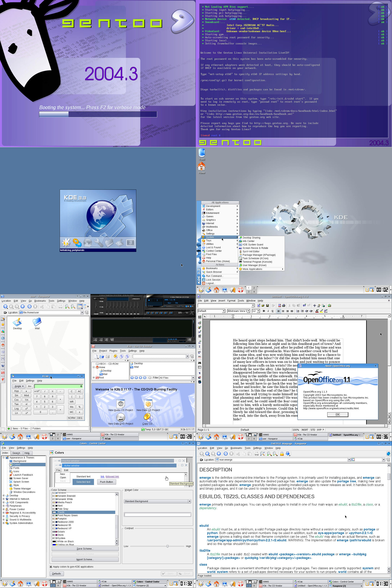The height and width of the screenshot is (588, 392).
Task: Expand the Root folder in K3b tree
Action: pyautogui.click(x=94, y=377)
